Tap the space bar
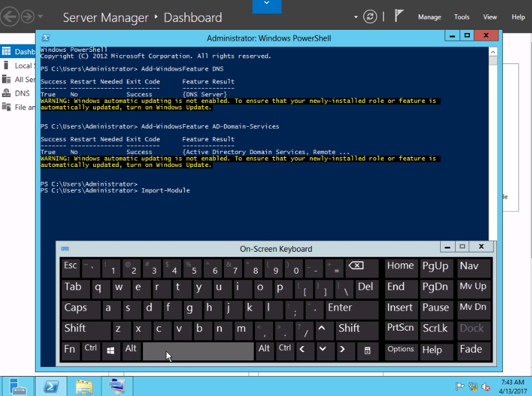The width and height of the screenshot is (532, 396). pyautogui.click(x=198, y=351)
